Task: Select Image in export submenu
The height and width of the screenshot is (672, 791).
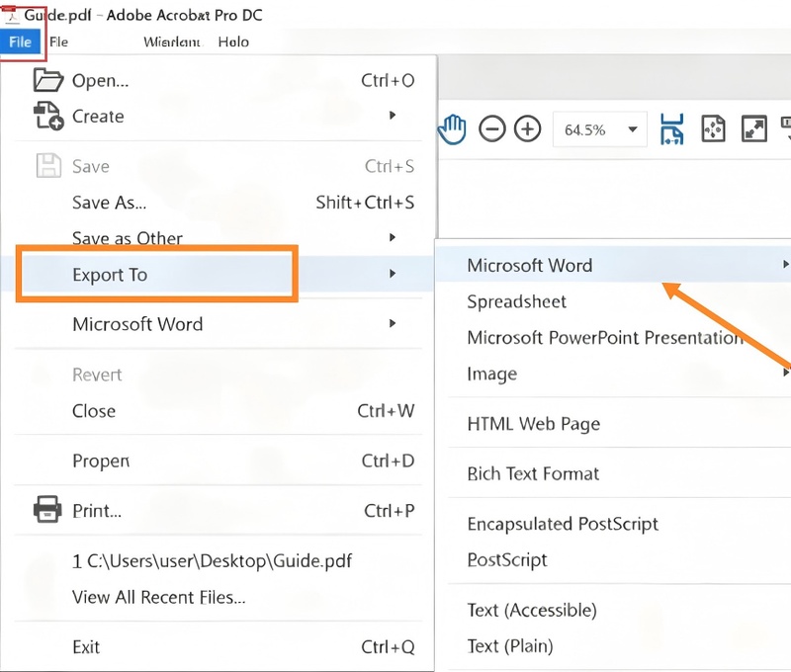Action: point(613,374)
